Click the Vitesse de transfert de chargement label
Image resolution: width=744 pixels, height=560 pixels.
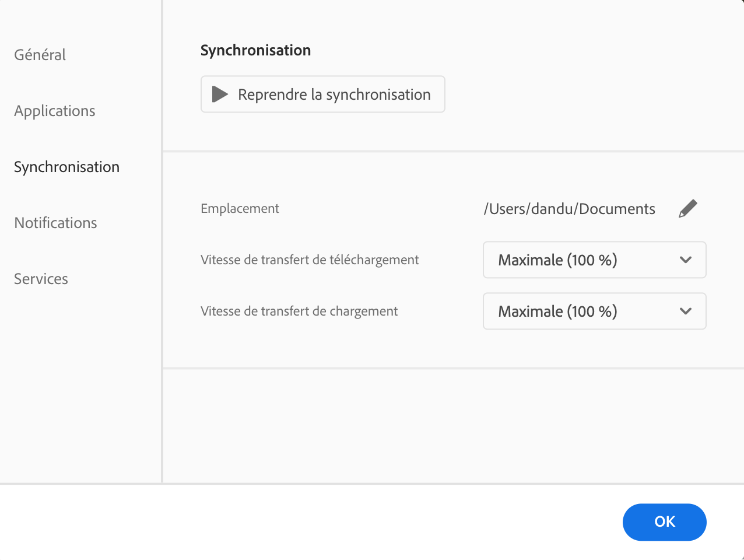click(x=299, y=311)
